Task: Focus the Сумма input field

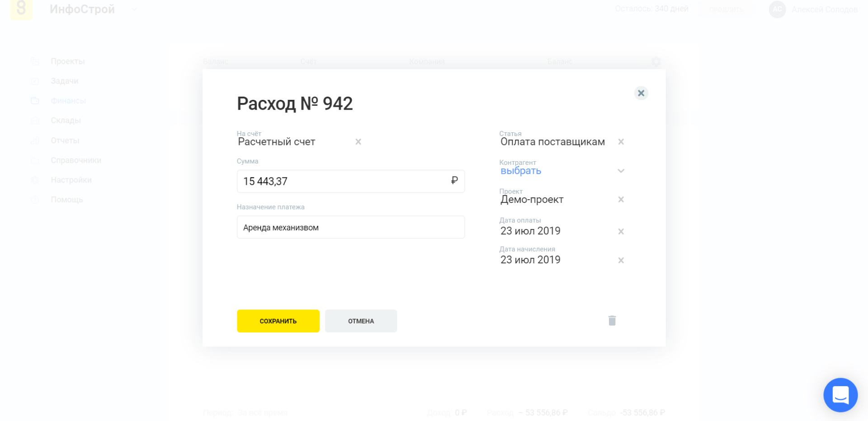Action: tap(351, 181)
